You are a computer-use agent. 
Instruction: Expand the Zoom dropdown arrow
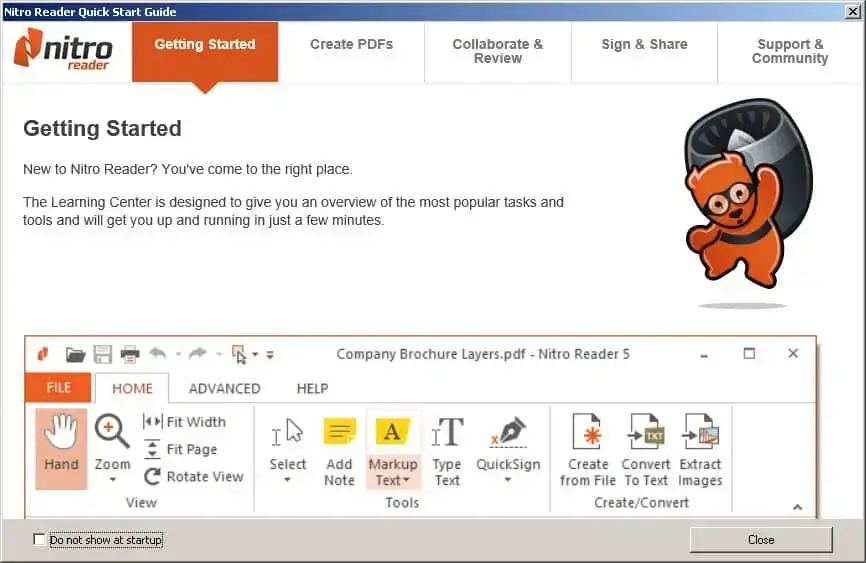pyautogui.click(x=113, y=480)
